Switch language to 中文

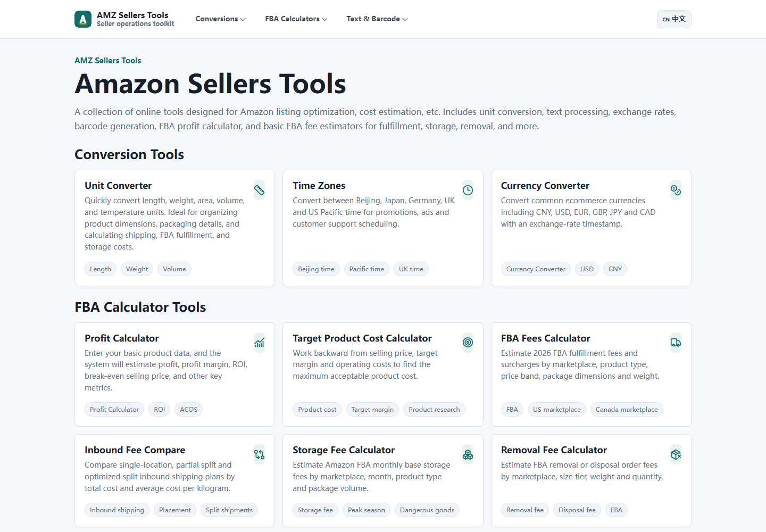[674, 19]
